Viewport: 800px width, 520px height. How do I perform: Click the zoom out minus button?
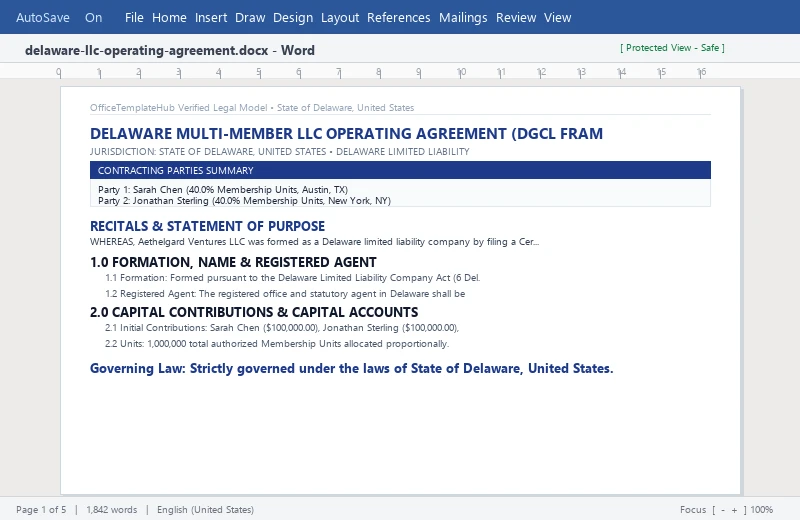722,510
